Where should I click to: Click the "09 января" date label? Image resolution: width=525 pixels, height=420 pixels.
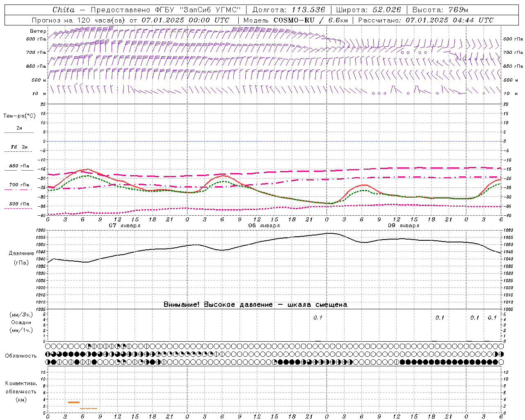coord(404,226)
